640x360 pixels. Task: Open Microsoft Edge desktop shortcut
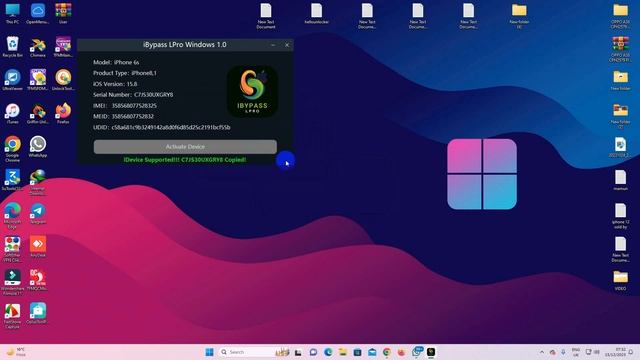coord(12,216)
